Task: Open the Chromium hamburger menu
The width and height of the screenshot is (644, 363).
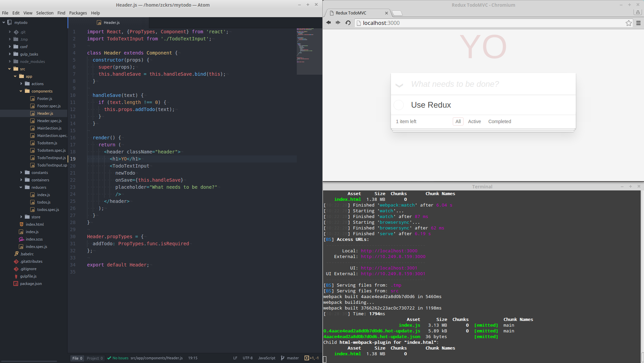Action: tap(638, 23)
